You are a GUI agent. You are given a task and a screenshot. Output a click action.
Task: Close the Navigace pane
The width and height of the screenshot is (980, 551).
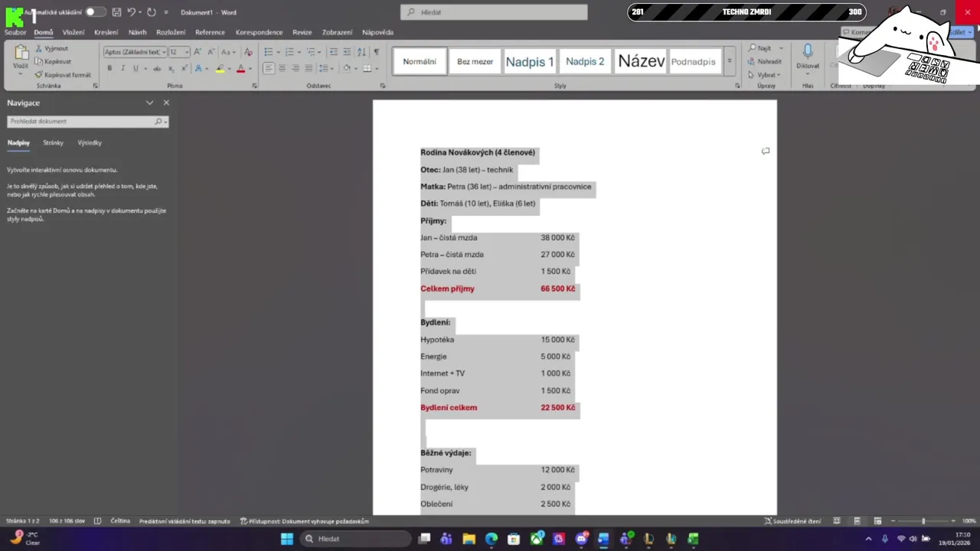pos(166,103)
